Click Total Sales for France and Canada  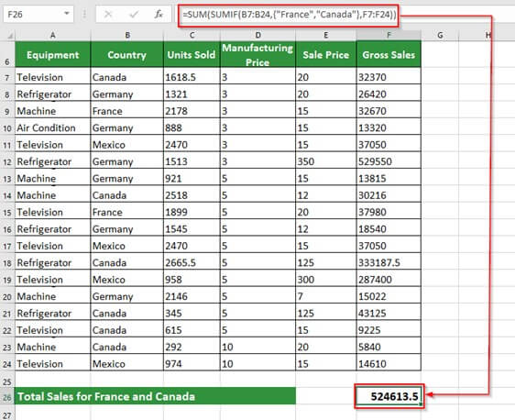coord(155,396)
